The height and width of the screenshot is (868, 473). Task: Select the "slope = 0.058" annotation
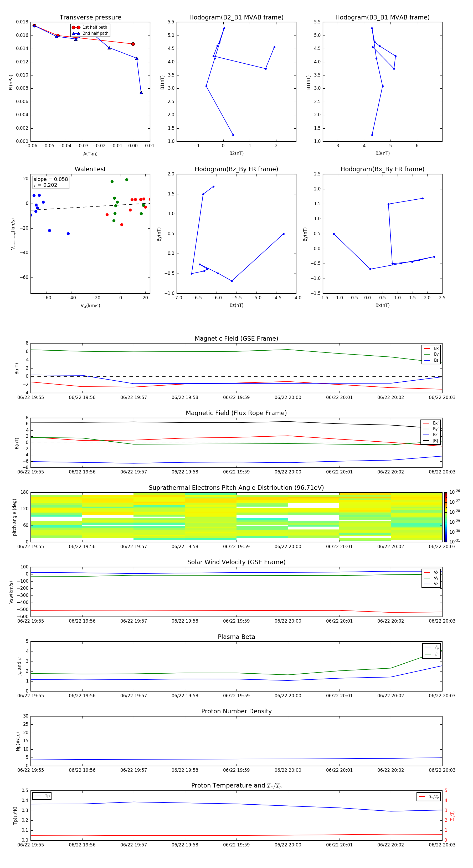[x=50, y=179]
